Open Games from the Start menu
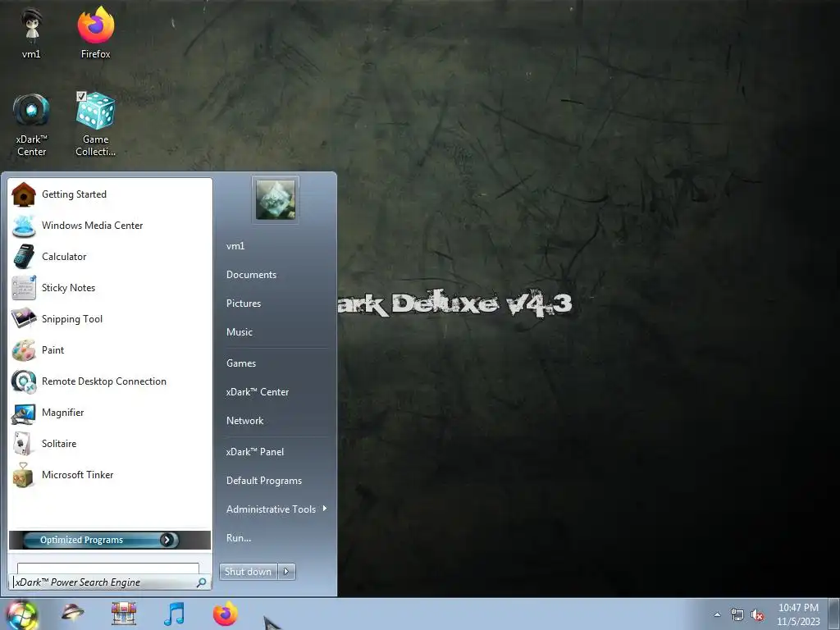The width and height of the screenshot is (840, 630). [241, 363]
